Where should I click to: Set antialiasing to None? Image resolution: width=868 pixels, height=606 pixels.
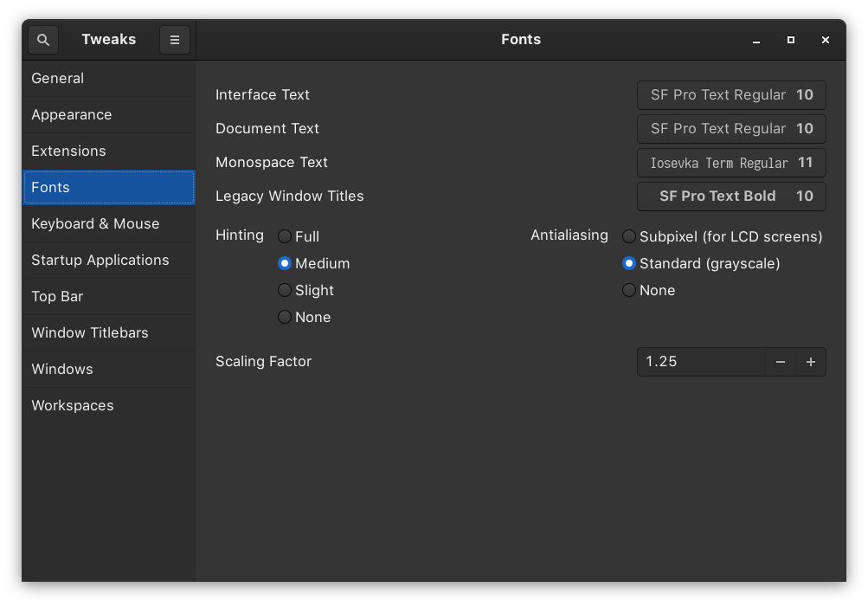click(649, 290)
